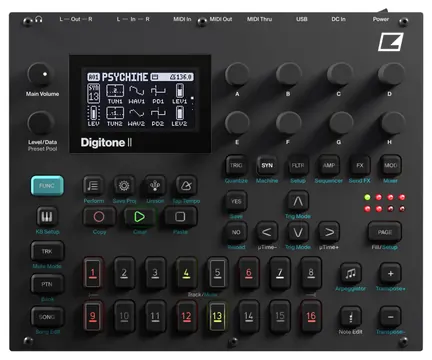
Task: Navigate down with the down arrow key
Action: 298,232
